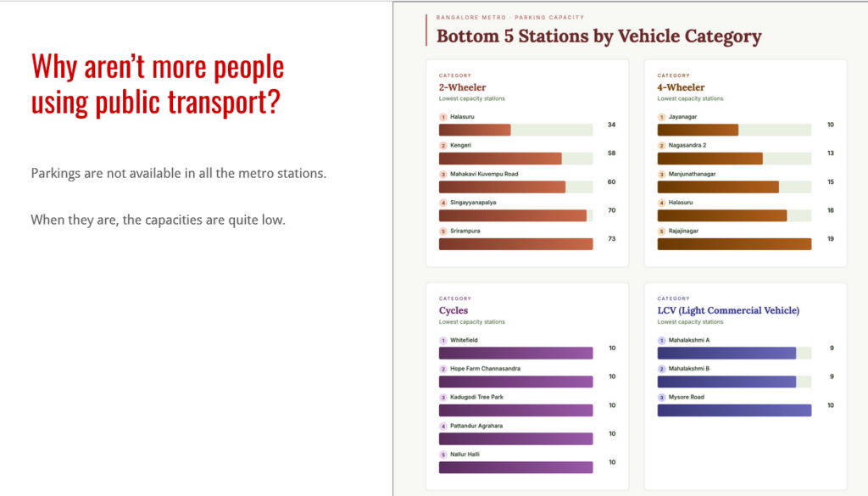Select rank 5 badge next to Nallur Halli
The height and width of the screenshot is (496, 868).
pyautogui.click(x=442, y=454)
